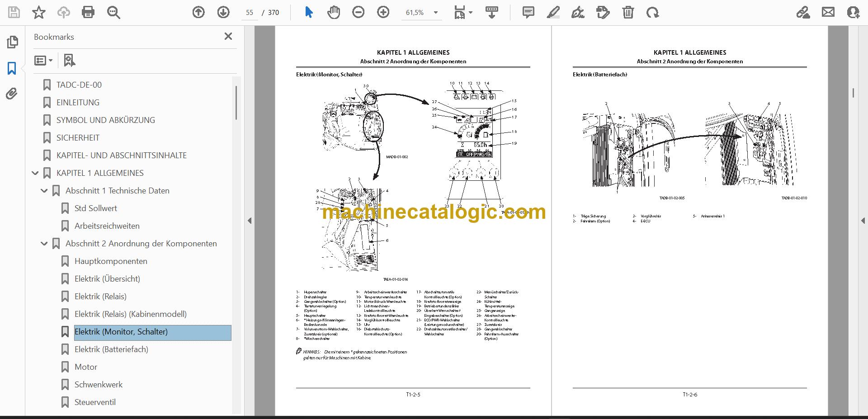Image resolution: width=868 pixels, height=419 pixels.
Task: Open the Motor bookmark
Action: point(86,367)
